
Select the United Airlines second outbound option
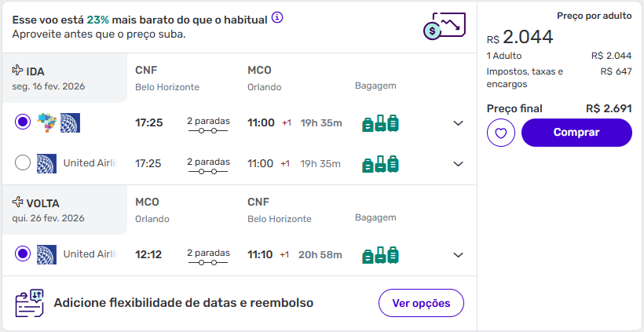(x=23, y=163)
